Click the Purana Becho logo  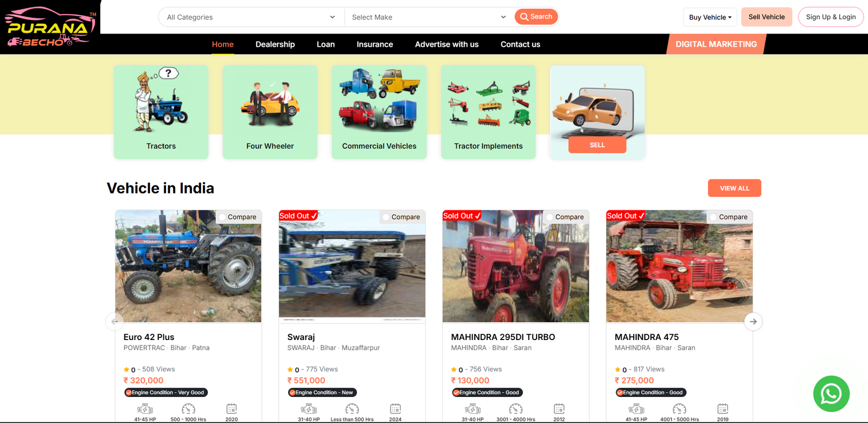coord(50,27)
